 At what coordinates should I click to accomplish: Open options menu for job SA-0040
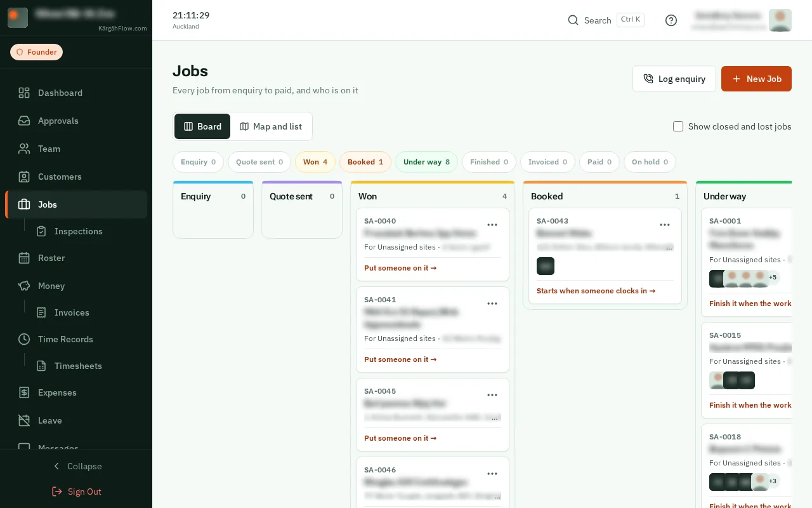click(x=492, y=225)
